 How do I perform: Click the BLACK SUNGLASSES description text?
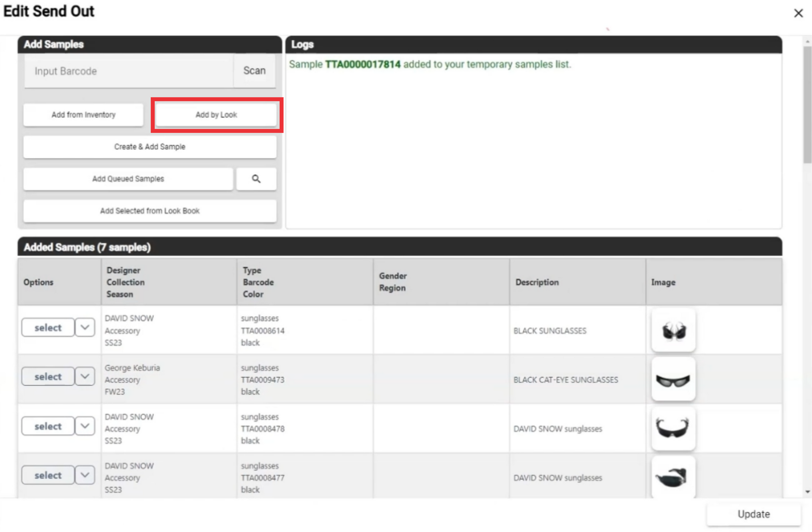(x=550, y=331)
